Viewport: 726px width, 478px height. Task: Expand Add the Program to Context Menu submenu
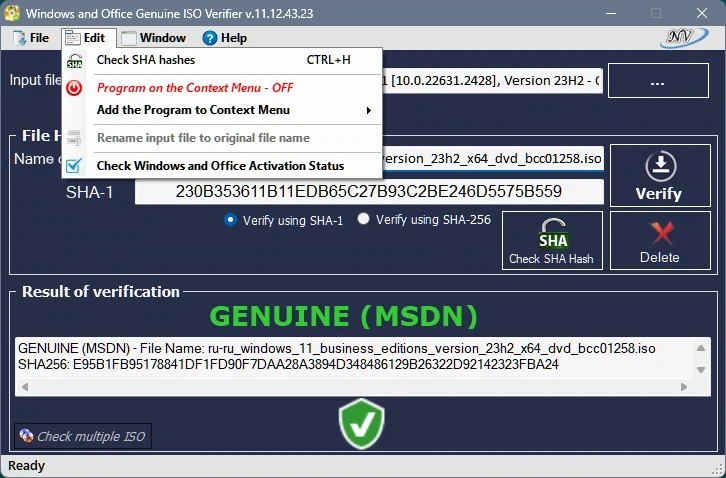coord(222,110)
